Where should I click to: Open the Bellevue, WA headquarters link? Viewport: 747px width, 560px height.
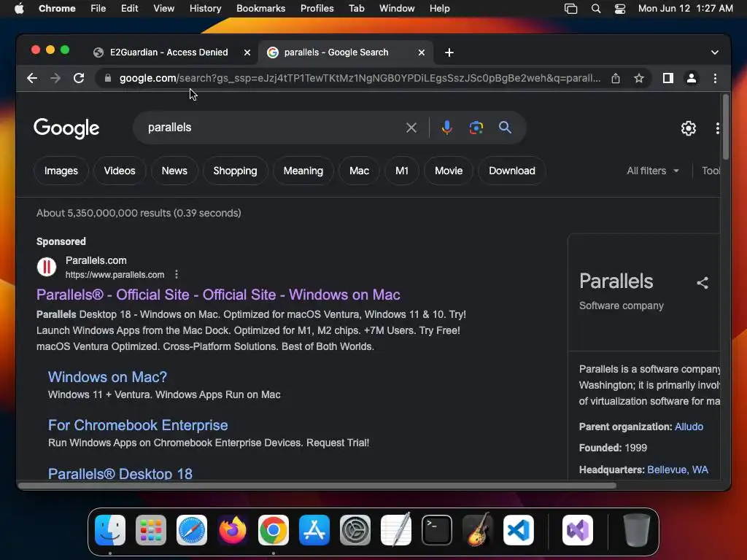coord(678,470)
